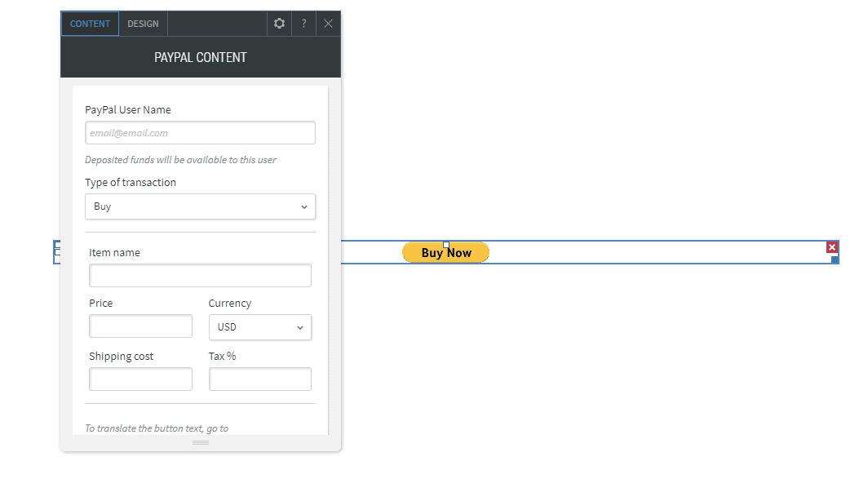Screen dimensions: 868x488
Task: Click the 'Shipping cost' label
Action: 122,356
